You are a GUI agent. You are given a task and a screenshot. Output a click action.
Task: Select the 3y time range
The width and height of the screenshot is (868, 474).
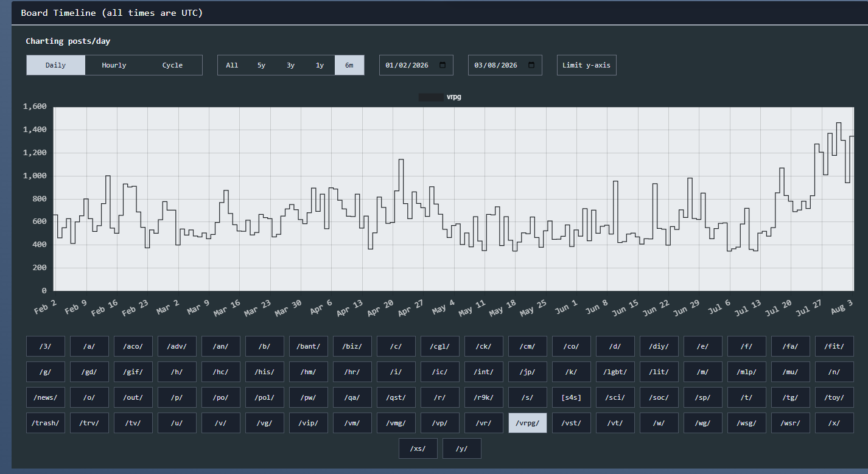point(291,65)
